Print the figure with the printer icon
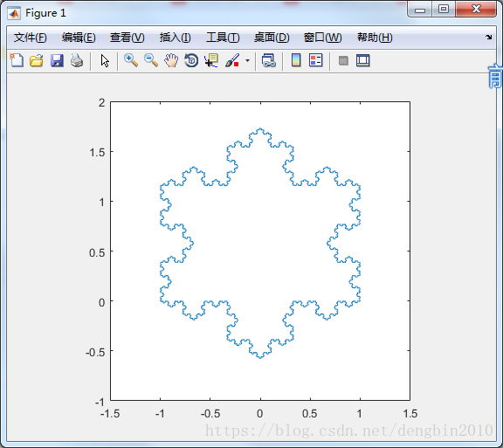503x448 pixels. 77,60
